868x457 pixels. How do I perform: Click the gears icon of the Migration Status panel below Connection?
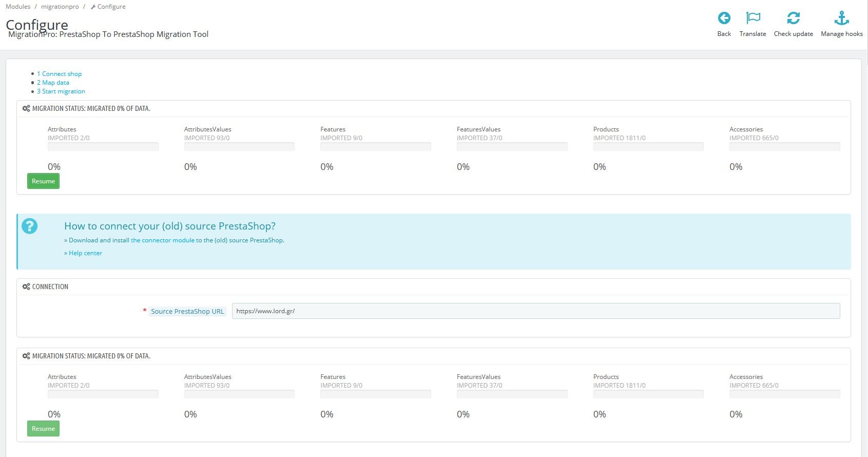point(26,356)
